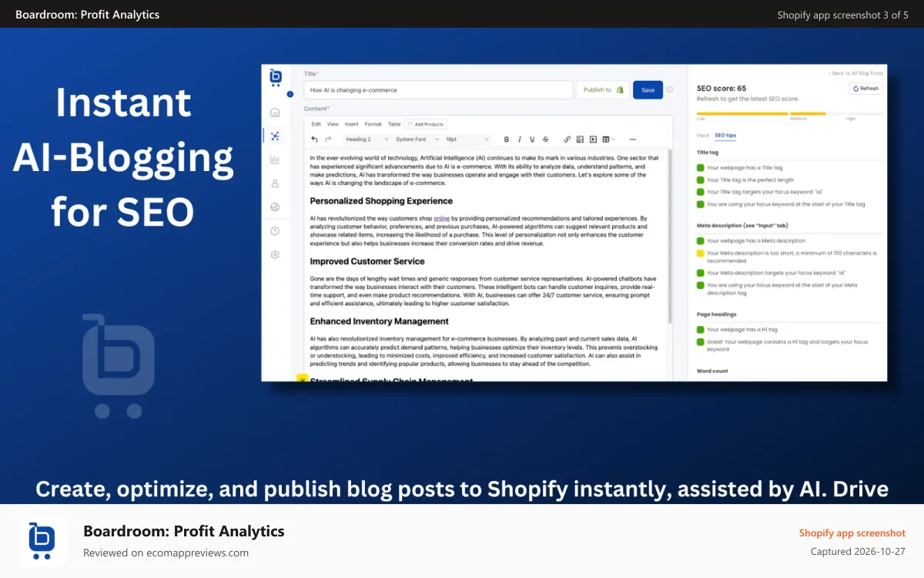Open the 18pt font size dropdown

pos(467,139)
